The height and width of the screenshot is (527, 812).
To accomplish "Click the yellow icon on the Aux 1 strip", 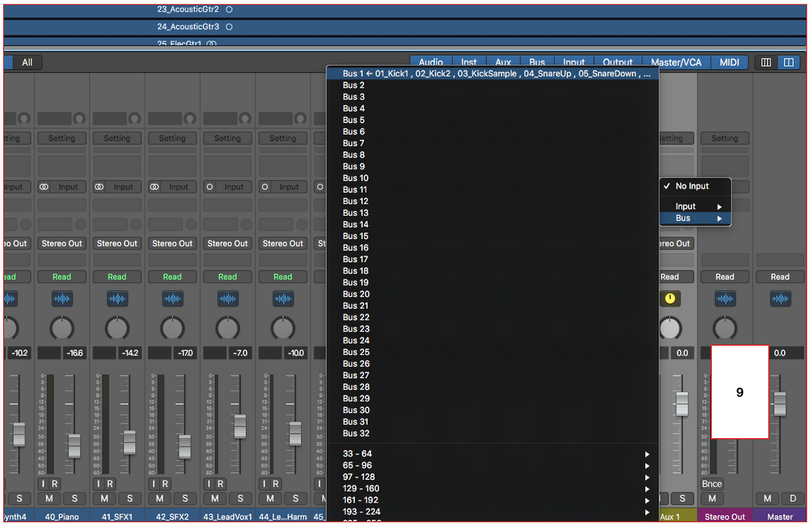I will (x=670, y=299).
